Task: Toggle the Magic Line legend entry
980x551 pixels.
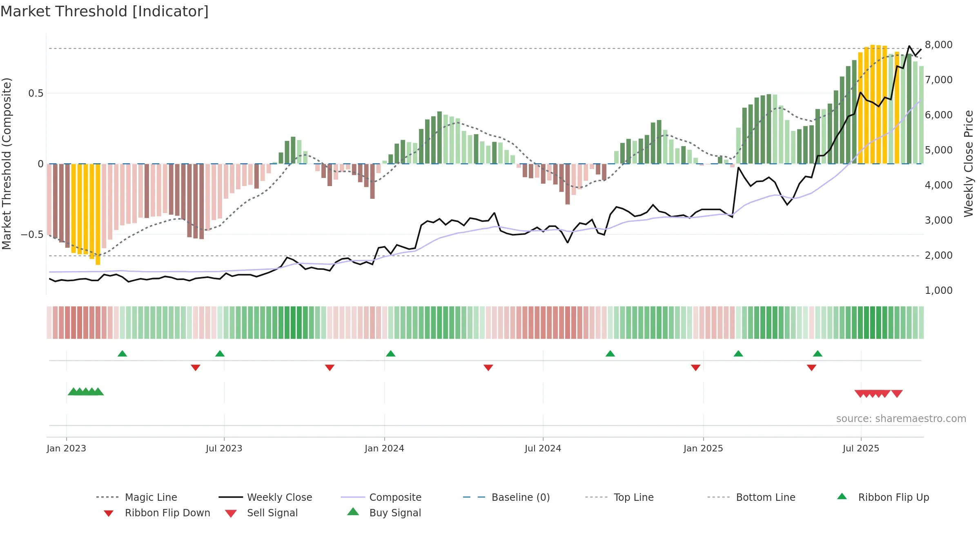Action: click(137, 497)
